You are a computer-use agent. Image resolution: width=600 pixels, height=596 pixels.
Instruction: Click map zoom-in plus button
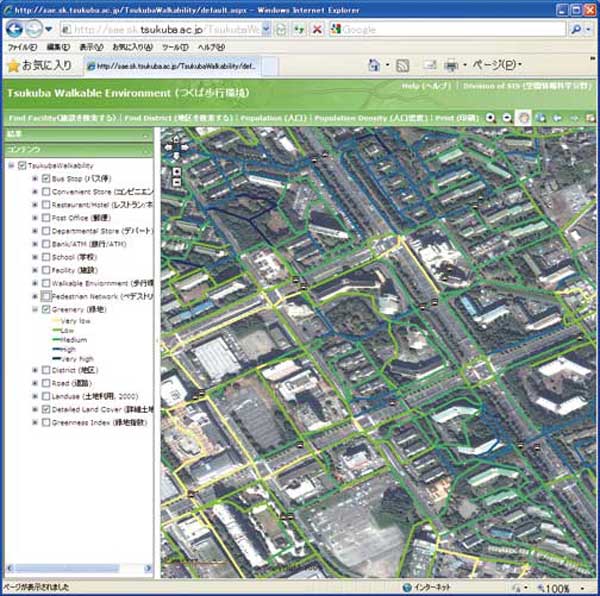176,171
